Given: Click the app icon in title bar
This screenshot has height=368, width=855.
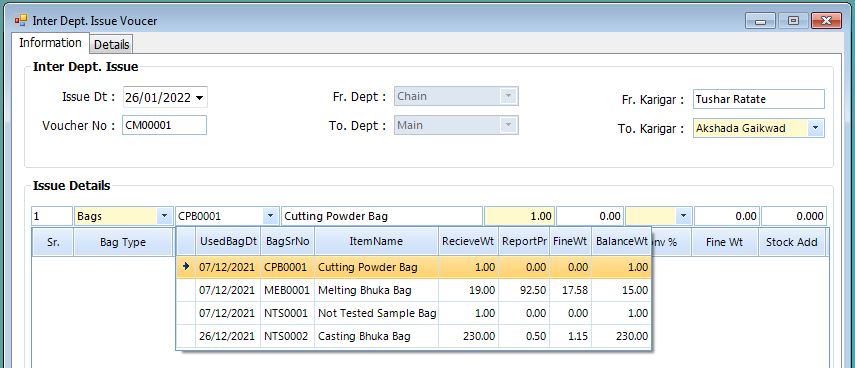Looking at the screenshot, I should coord(21,21).
